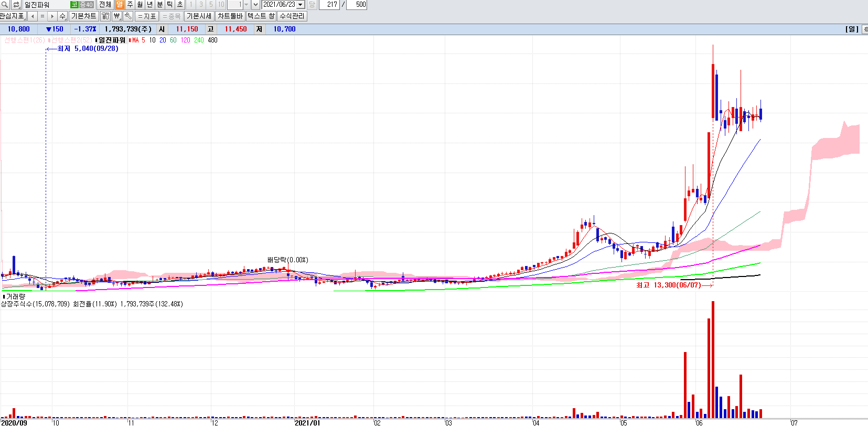The image size is (868, 426).
Task: Open the chart tools settings icon
Action: point(105,16)
